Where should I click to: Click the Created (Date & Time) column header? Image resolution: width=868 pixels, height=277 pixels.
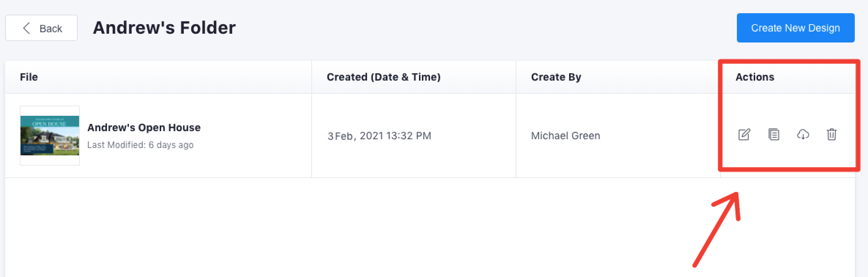coord(383,77)
